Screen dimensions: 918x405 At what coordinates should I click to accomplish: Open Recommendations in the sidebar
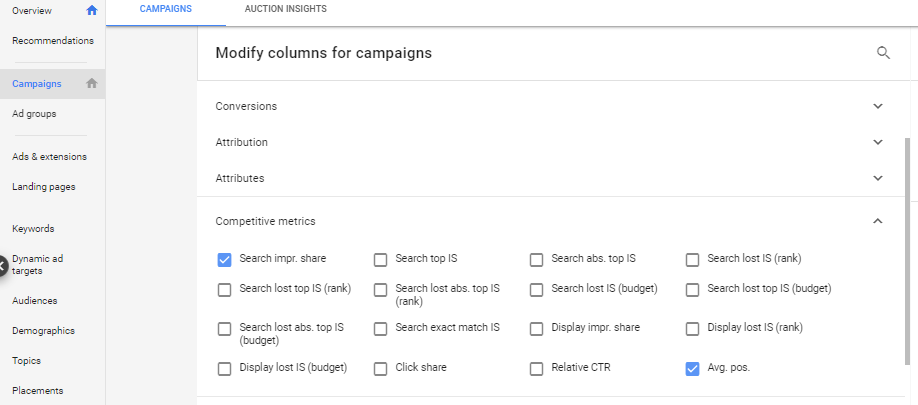click(53, 41)
